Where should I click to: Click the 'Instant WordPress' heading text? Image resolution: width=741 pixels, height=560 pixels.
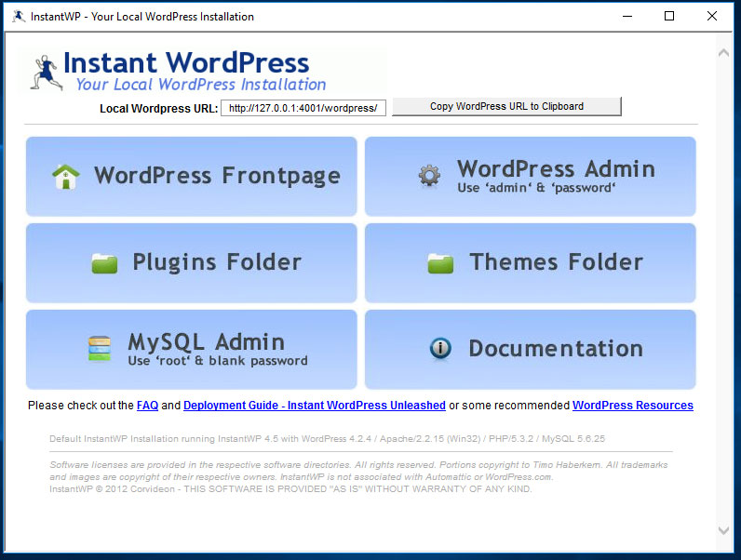click(186, 63)
